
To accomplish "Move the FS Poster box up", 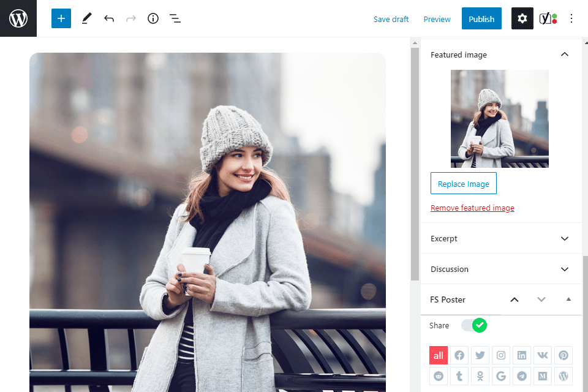I will 514,300.
